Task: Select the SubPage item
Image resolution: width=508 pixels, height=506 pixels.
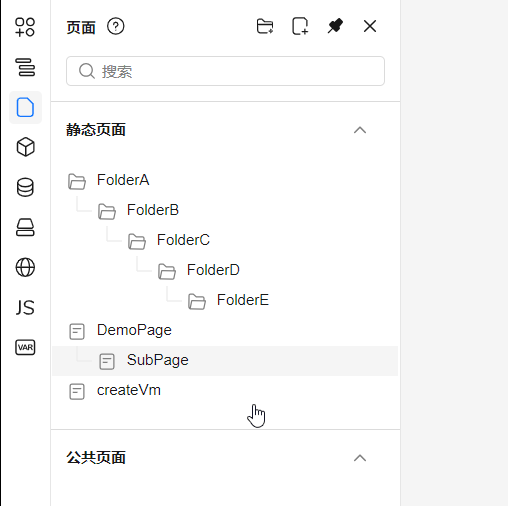Action: [225, 361]
